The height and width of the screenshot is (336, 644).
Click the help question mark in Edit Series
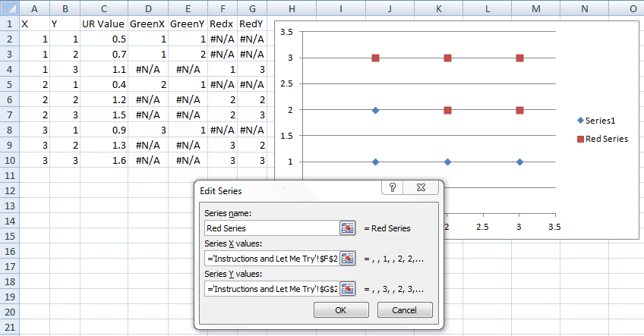click(x=392, y=187)
